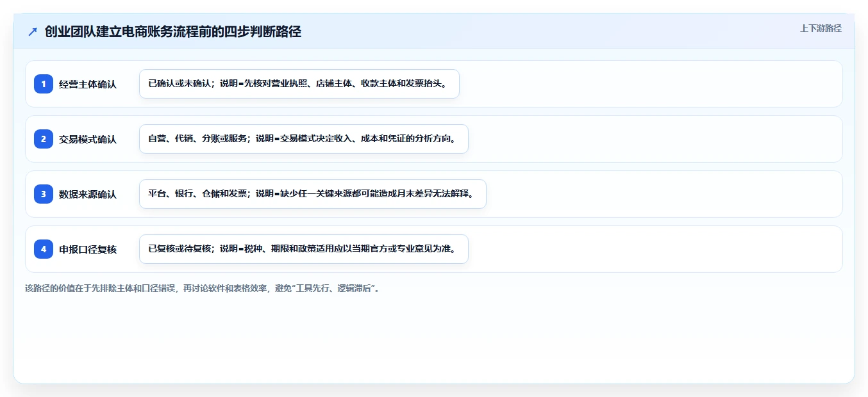
Task: Select the step 3 number badge
Action: pos(44,194)
